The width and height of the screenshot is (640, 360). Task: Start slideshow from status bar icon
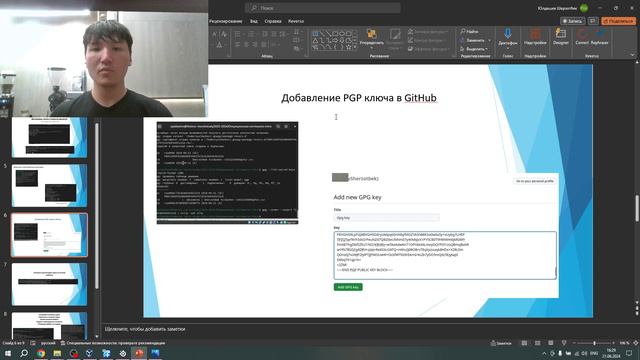tap(564, 343)
